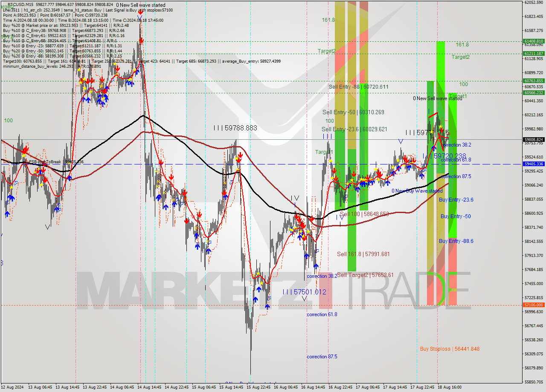Click the 'Sell Entry -50 | 60310.269' label
Screen dimensions: 546x392
coord(354,112)
